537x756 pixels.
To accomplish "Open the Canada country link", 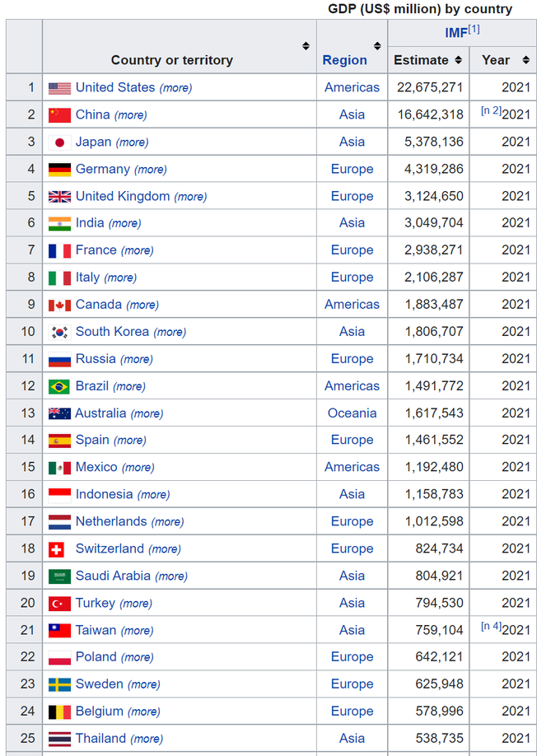I will tap(98, 304).
